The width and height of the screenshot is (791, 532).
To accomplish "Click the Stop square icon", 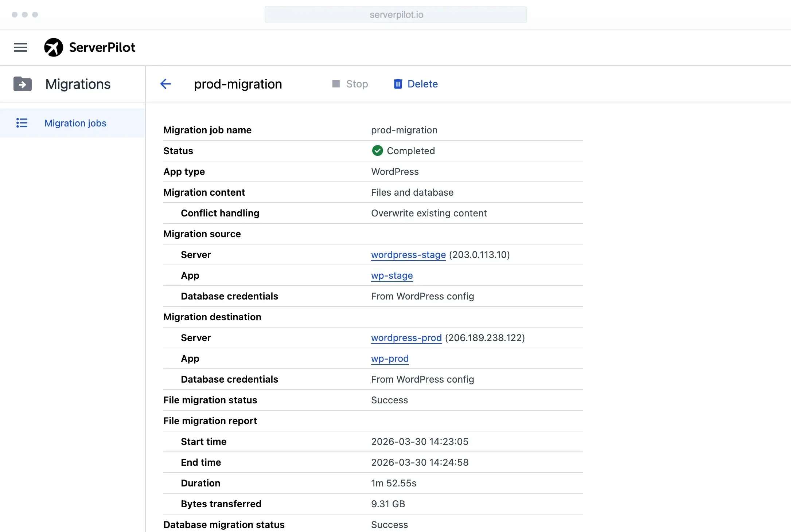I will click(x=336, y=84).
